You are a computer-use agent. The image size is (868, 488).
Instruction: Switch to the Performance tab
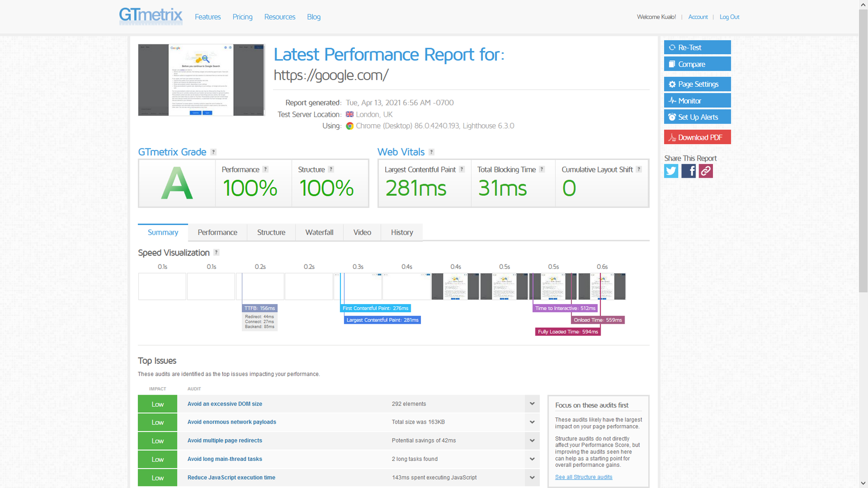coord(218,232)
